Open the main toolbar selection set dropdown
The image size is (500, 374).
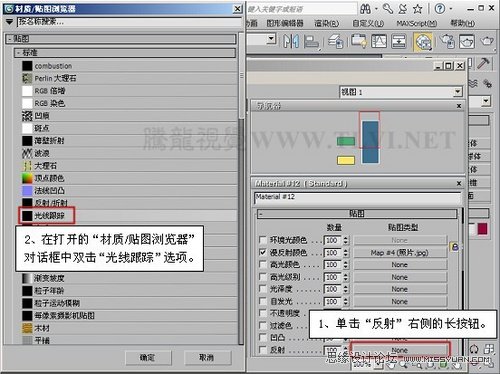click(x=272, y=39)
